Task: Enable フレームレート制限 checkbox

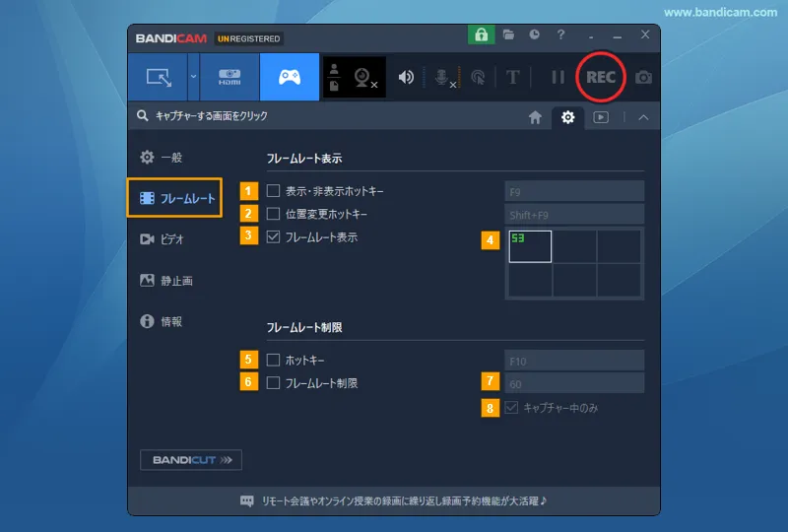Action: (x=273, y=383)
